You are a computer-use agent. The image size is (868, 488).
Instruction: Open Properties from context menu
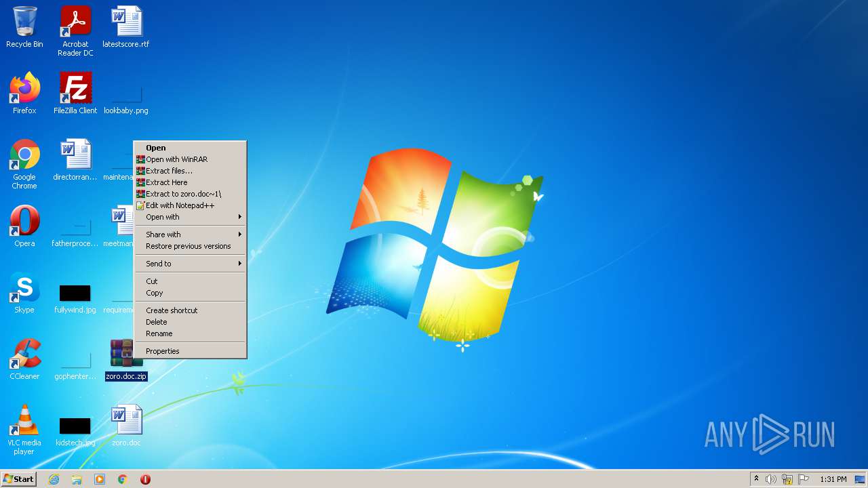(x=190, y=351)
